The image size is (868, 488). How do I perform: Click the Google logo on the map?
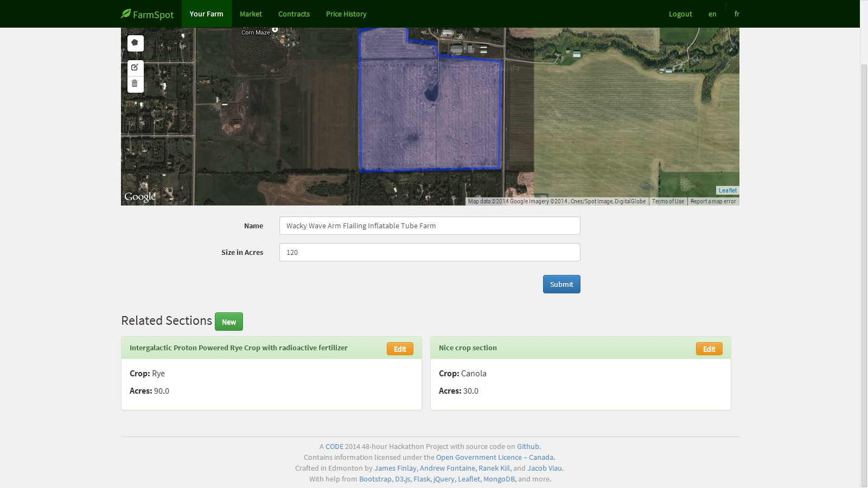coord(140,197)
